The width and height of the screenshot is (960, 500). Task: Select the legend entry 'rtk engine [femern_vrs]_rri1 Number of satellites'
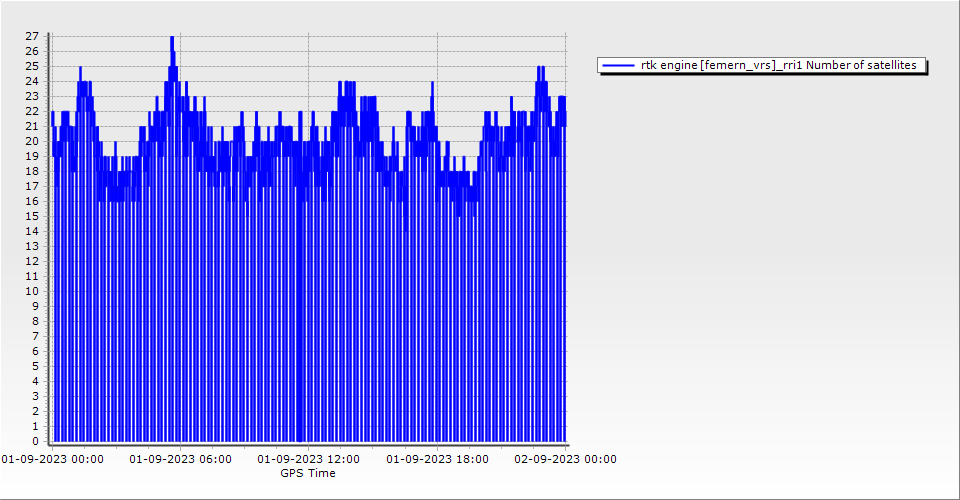pyautogui.click(x=778, y=66)
